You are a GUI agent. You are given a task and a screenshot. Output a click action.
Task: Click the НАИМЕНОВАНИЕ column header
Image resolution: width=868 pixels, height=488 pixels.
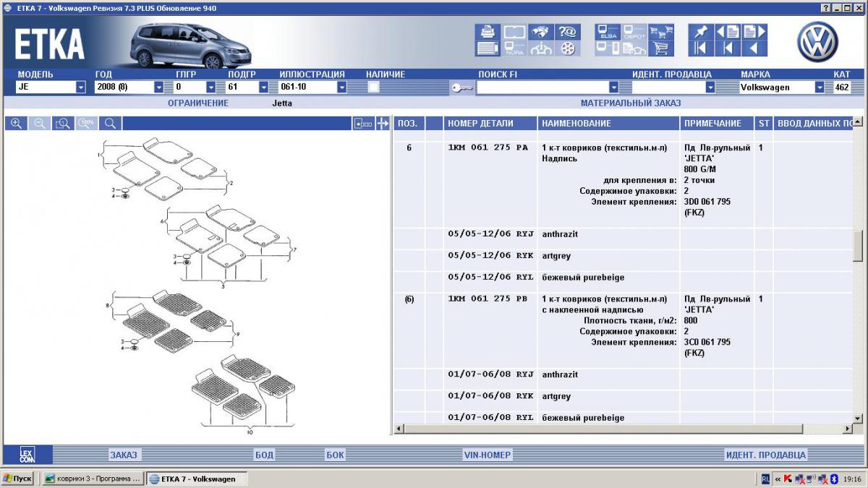pyautogui.click(x=609, y=124)
